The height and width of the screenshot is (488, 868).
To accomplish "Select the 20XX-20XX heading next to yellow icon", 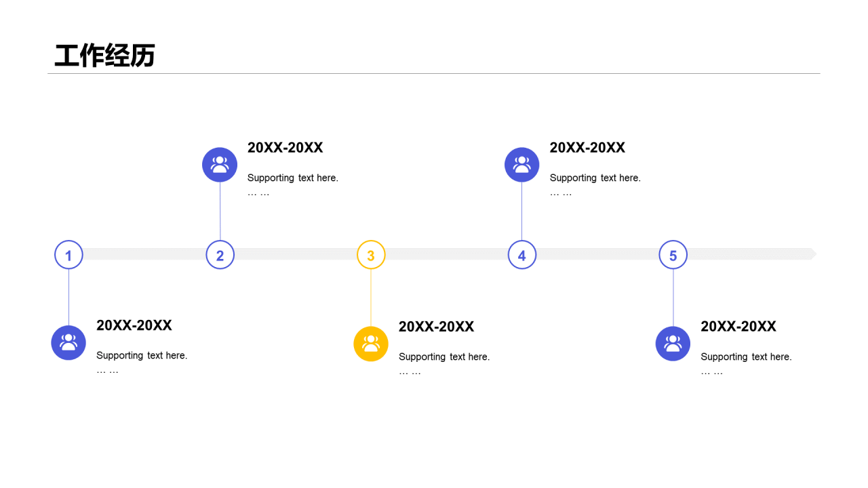I will (x=436, y=327).
